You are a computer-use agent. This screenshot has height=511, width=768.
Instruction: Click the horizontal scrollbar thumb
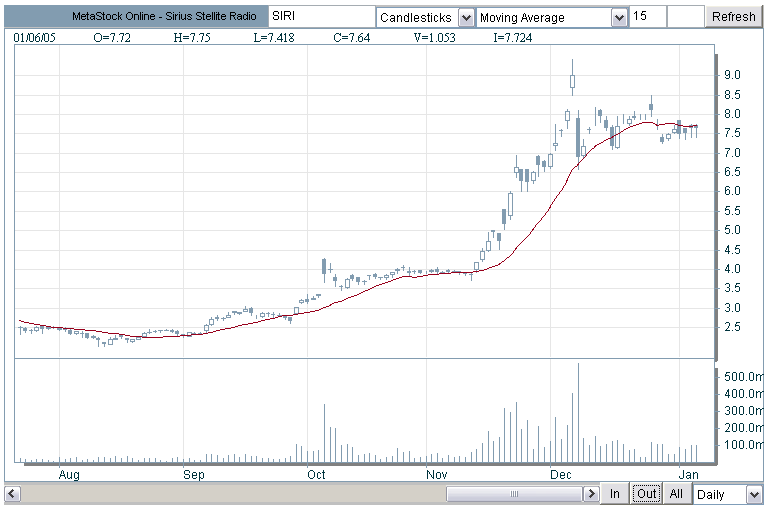pyautogui.click(x=514, y=493)
